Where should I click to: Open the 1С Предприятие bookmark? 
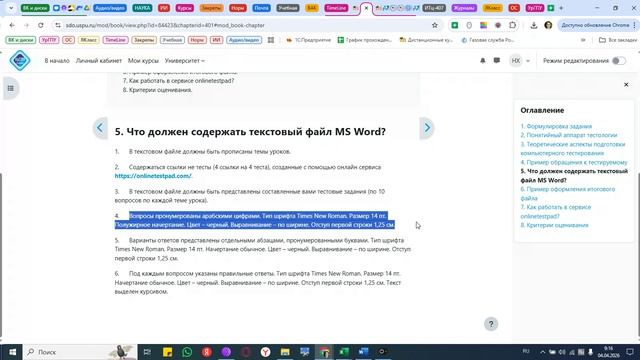pos(309,40)
